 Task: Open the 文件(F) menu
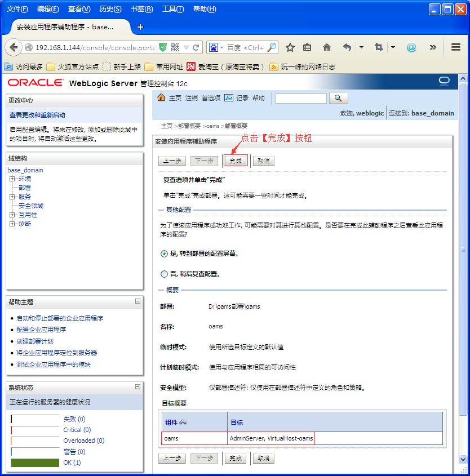[x=17, y=9]
